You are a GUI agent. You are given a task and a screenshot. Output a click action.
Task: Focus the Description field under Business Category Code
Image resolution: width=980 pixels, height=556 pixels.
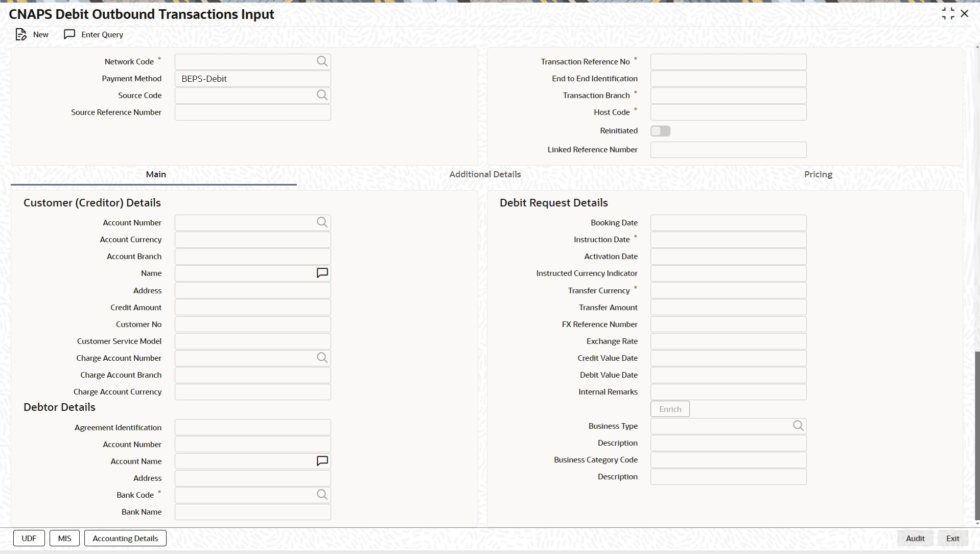(729, 477)
